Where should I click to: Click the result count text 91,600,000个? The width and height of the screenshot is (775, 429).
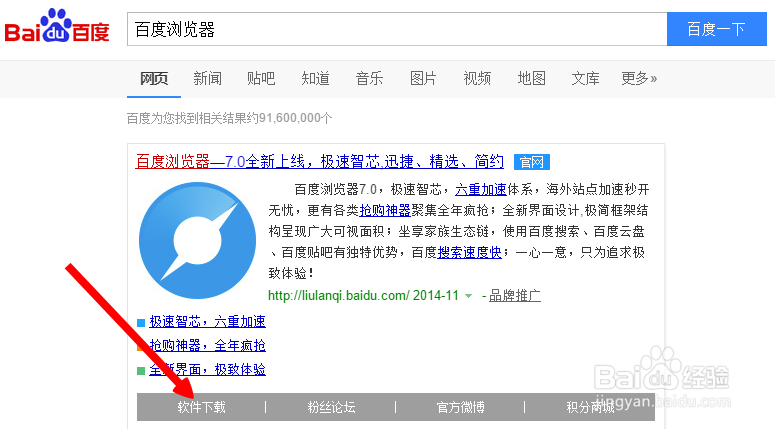[295, 118]
